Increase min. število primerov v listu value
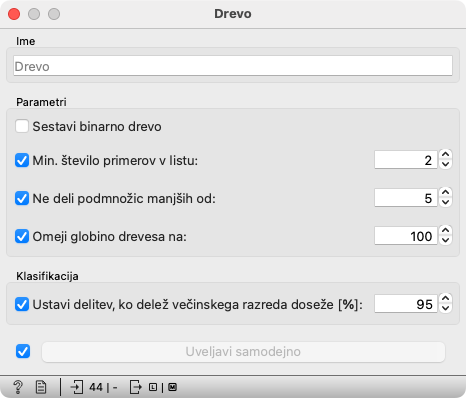This screenshot has height=398, width=466. tap(445, 155)
